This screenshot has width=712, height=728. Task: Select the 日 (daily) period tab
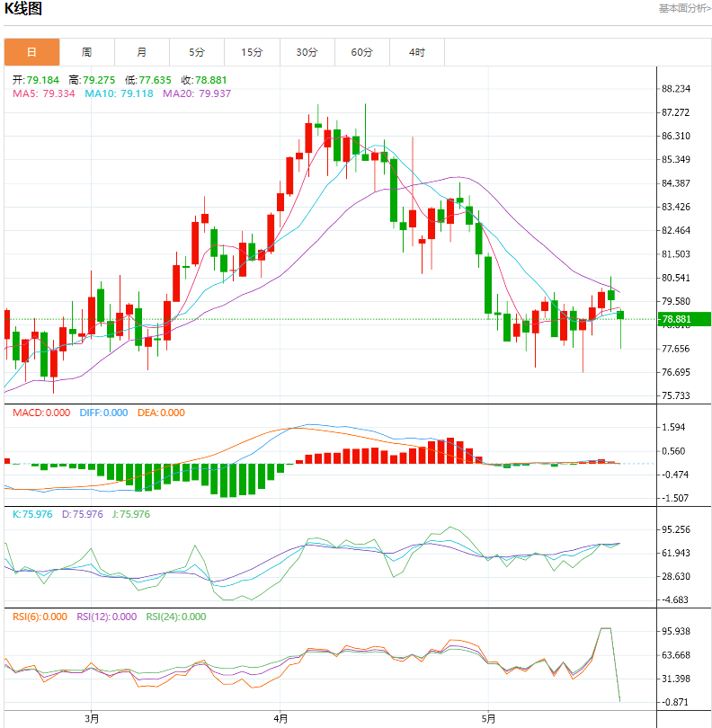point(31,52)
